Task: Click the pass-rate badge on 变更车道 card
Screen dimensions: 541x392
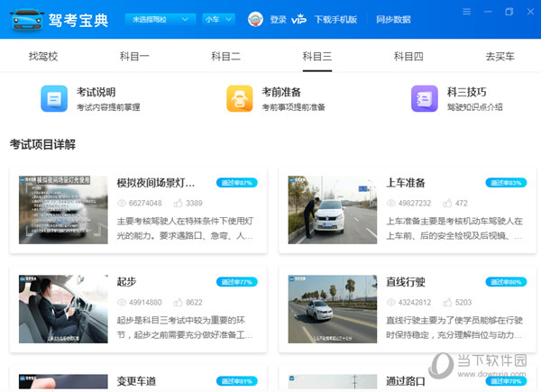Action: tap(236, 381)
